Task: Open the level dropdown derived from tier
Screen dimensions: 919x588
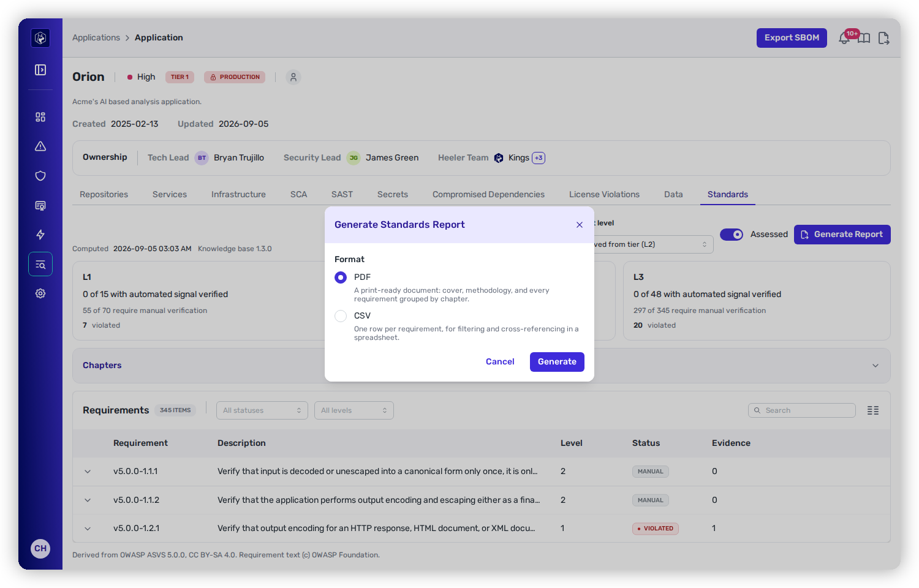Action: 653,244
